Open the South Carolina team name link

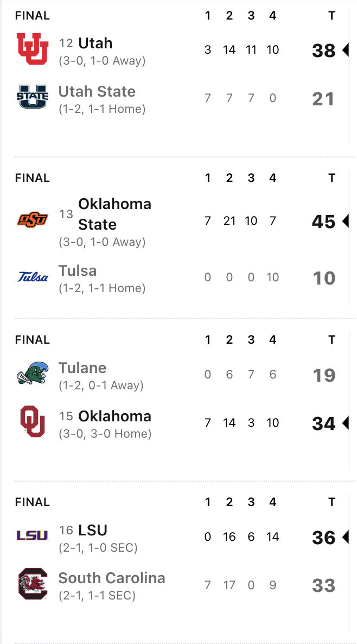coord(112,578)
